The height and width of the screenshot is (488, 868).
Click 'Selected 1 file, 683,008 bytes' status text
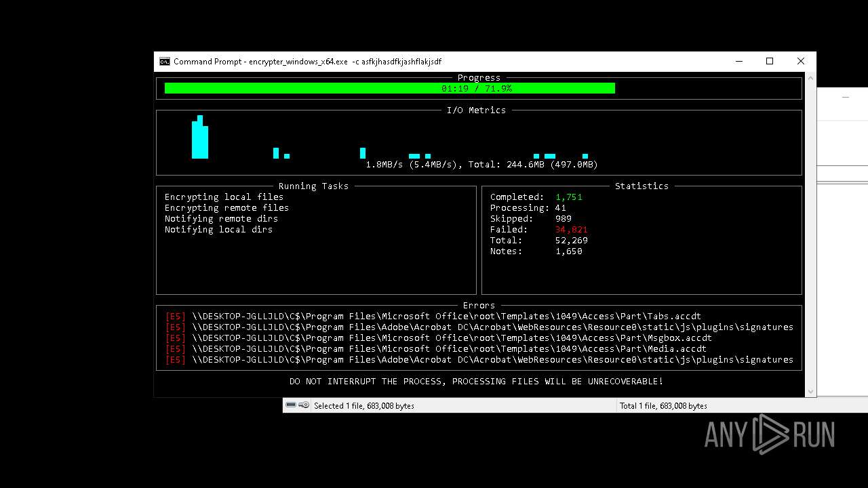[364, 406]
